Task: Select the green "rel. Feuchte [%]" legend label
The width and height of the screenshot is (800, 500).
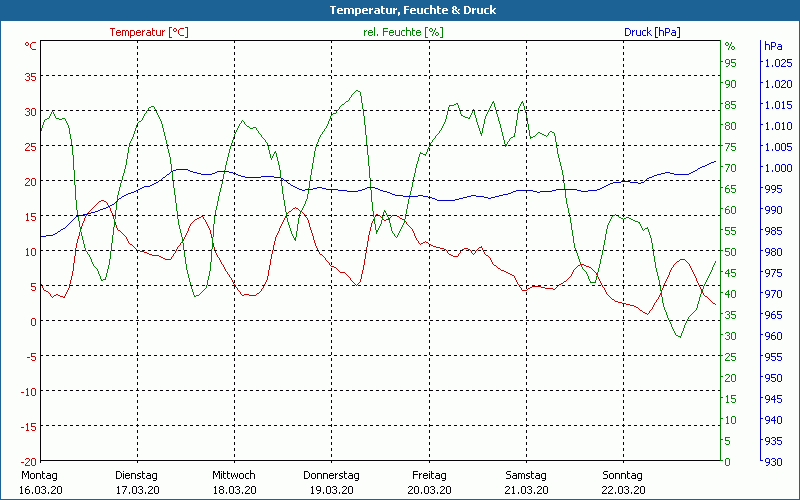Action: (402, 32)
